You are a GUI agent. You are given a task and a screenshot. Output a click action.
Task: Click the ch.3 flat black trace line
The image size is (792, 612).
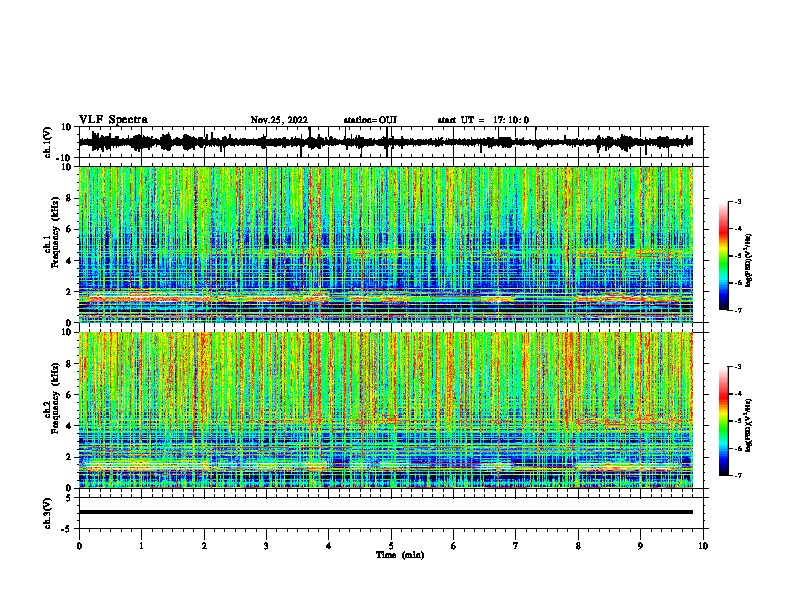tap(386, 512)
